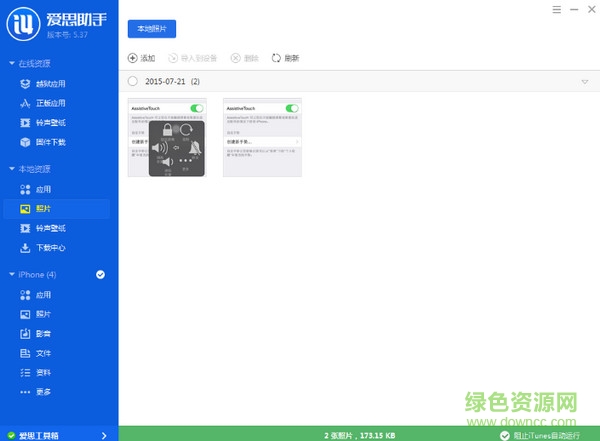Collapse the 在线资源 sidebar section
Viewport: 600px width, 441px height.
tap(11, 65)
